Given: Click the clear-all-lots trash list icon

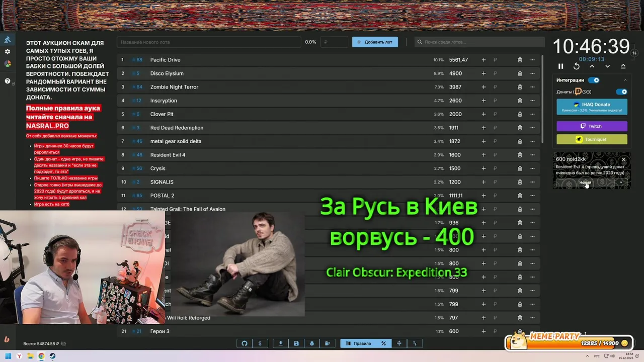Looking at the screenshot, I should point(328,343).
